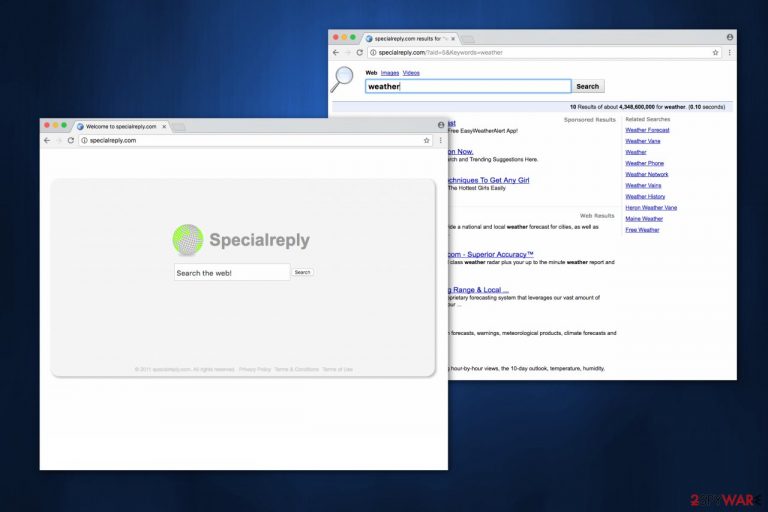Viewport: 768px width, 512px height.
Task: Click the search box containing 'weather'
Action: pos(468,86)
